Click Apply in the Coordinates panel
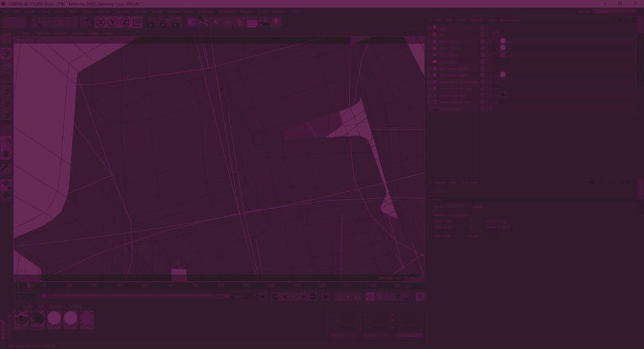The image size is (644, 349). tap(409, 335)
